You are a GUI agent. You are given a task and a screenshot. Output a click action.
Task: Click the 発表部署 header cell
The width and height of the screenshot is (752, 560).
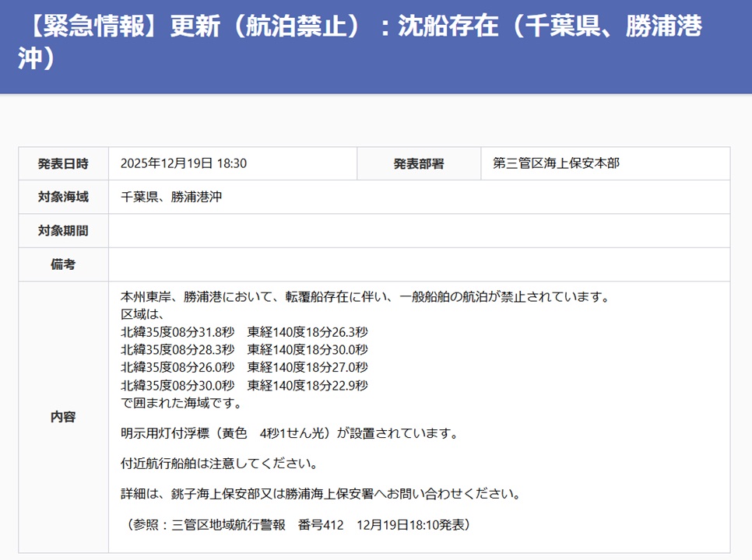(418, 163)
